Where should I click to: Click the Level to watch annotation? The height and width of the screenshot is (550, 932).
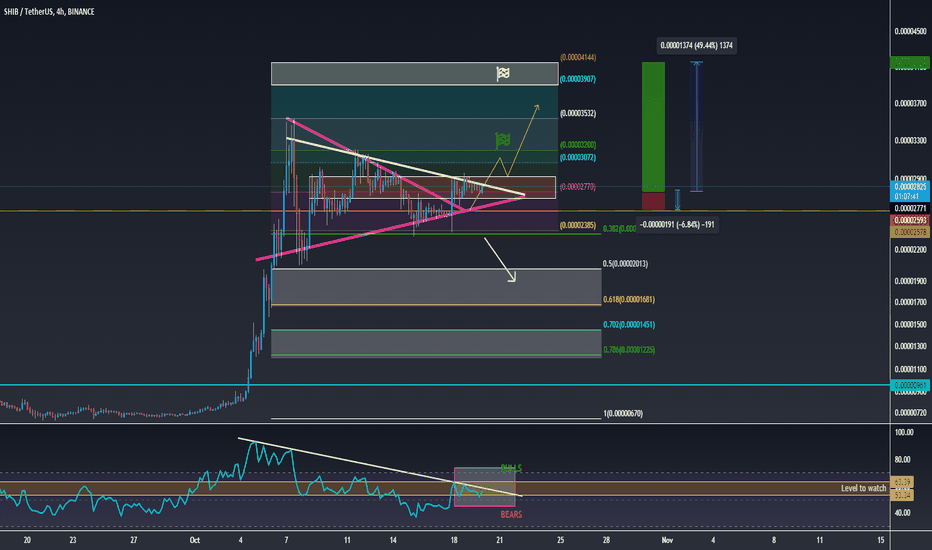pos(863,488)
